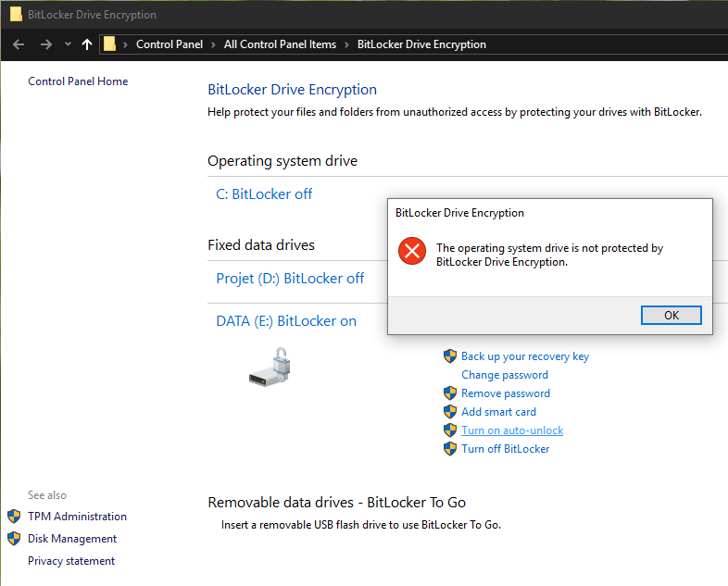728x586 pixels.
Task: Click shield icon beside TPM Administration
Action: click(x=14, y=517)
